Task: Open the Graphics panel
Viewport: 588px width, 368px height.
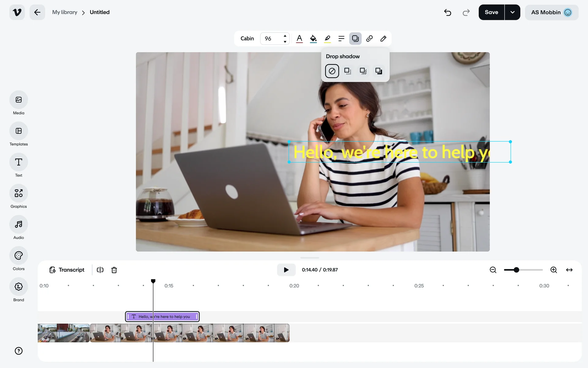Action: 19,193
